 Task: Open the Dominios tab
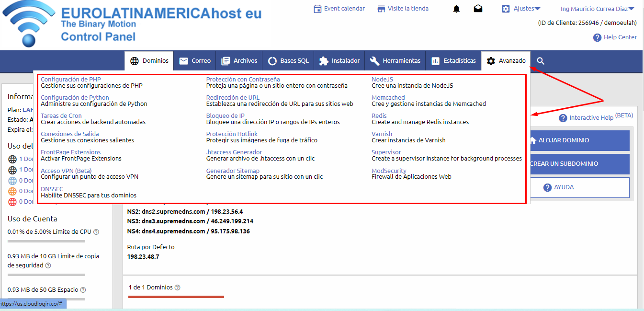coord(149,61)
